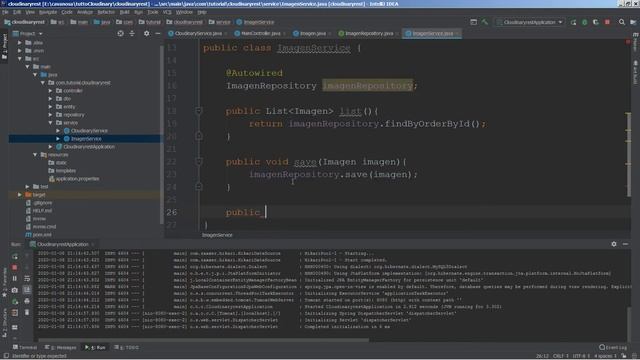Open the Messages tool window button

point(61,347)
